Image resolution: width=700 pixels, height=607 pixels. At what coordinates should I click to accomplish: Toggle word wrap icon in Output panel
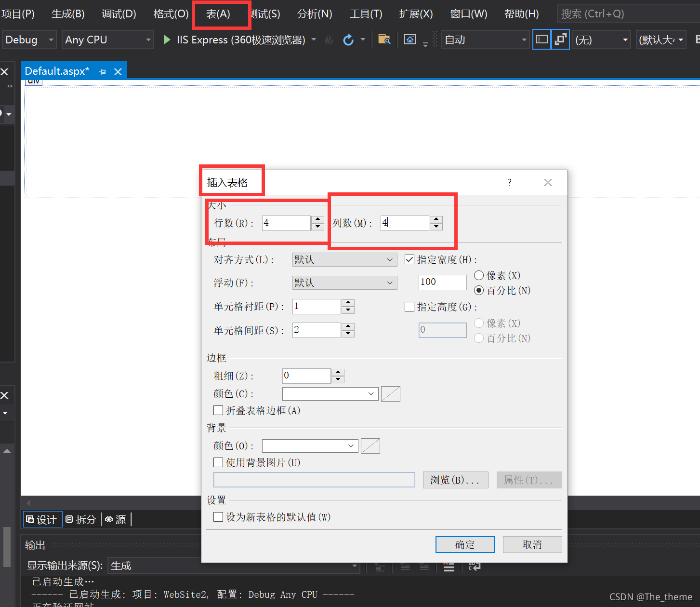point(474,567)
